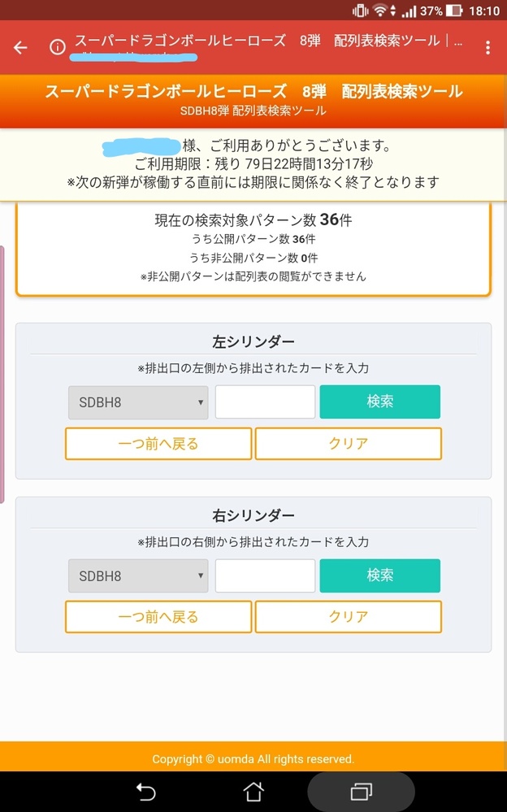Focus the left cylinder card number field
Image resolution: width=507 pixels, height=812 pixels.
[x=265, y=402]
